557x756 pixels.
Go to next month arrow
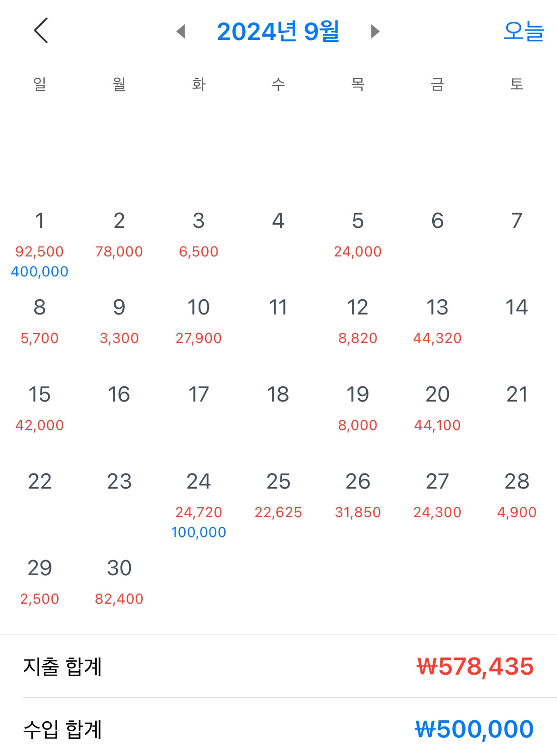375,31
